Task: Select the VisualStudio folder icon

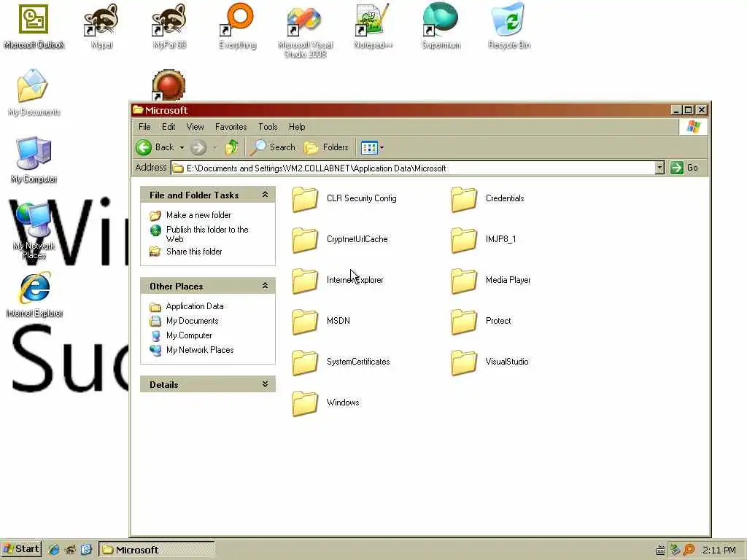Action: pos(463,362)
